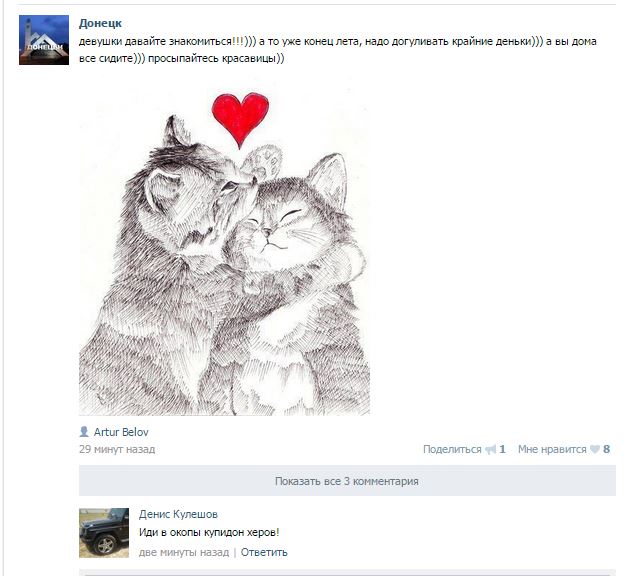631x576 pixels.
Task: Click the Мне нравится like label
Action: click(x=552, y=449)
